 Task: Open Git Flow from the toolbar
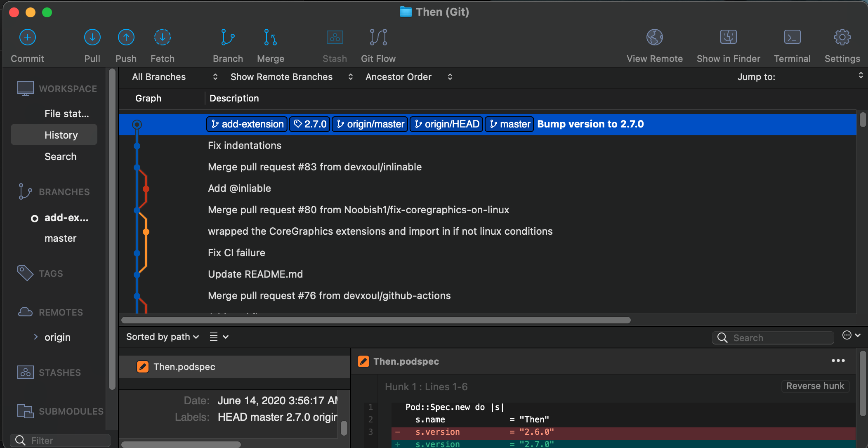point(378,38)
